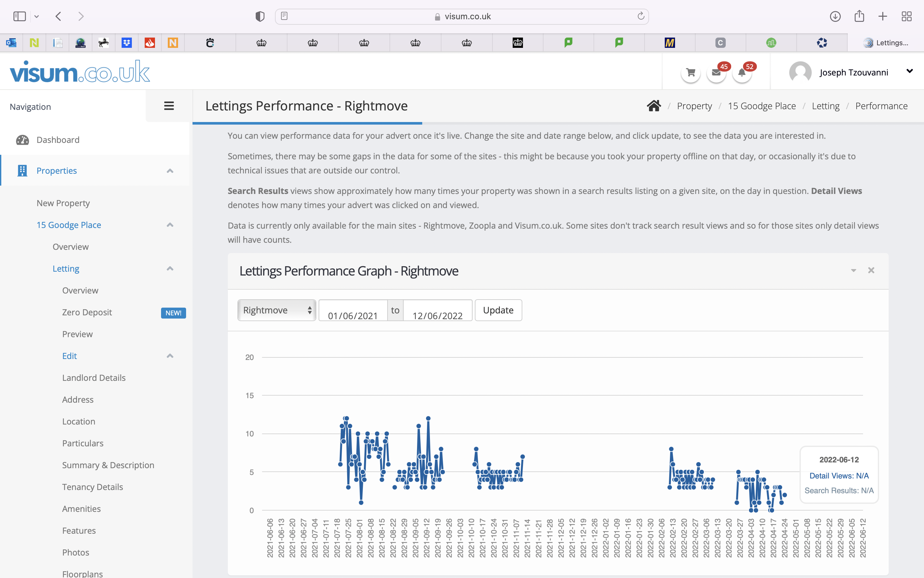The width and height of the screenshot is (924, 578).
Task: Open the Dropbox pinned tab
Action: [126, 42]
